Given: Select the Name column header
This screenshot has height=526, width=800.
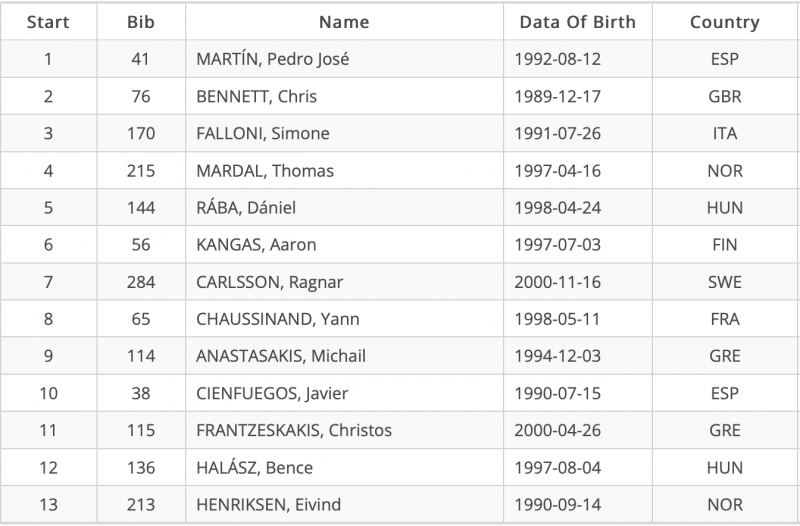Looking at the screenshot, I should [344, 22].
